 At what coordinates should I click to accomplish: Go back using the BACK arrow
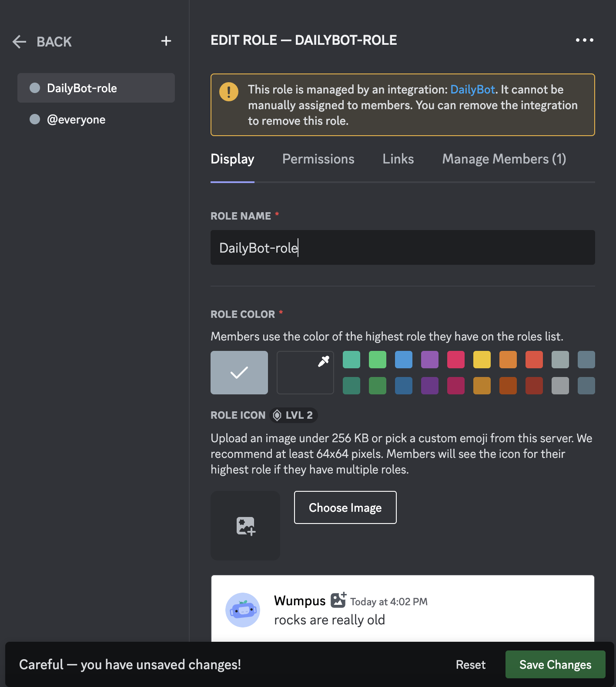20,42
